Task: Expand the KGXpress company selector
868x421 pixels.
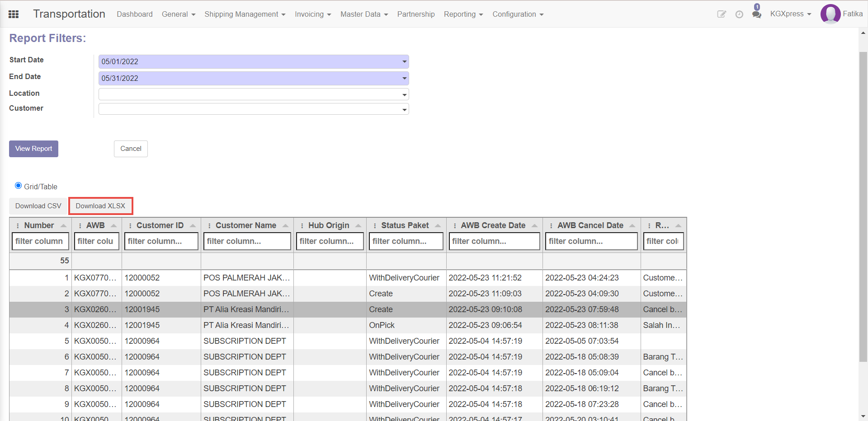Action: [x=790, y=14]
